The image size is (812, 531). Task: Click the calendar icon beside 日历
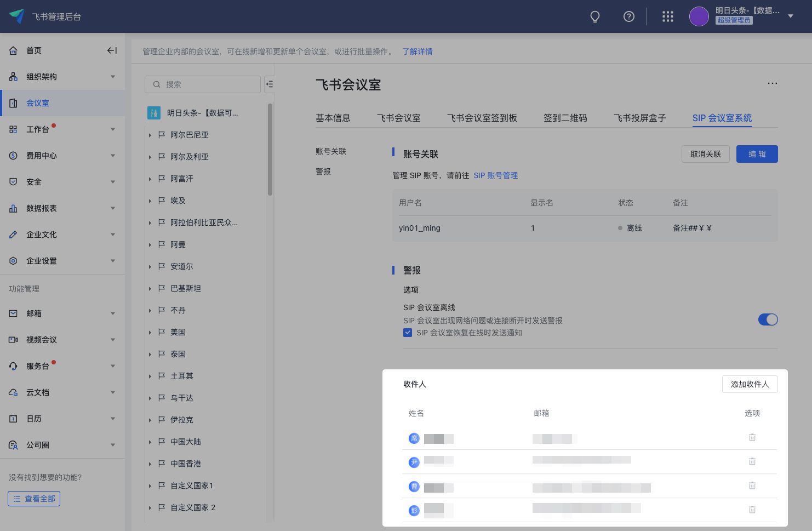coord(13,419)
